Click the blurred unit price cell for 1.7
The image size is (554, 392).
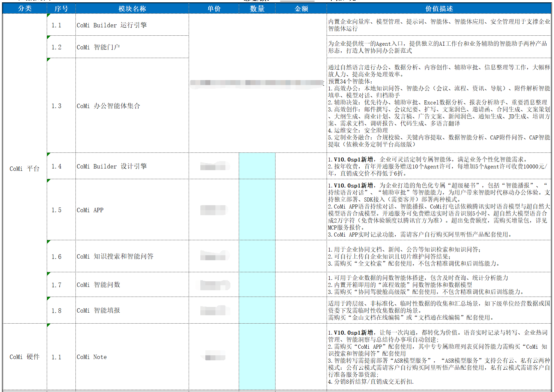click(x=214, y=285)
